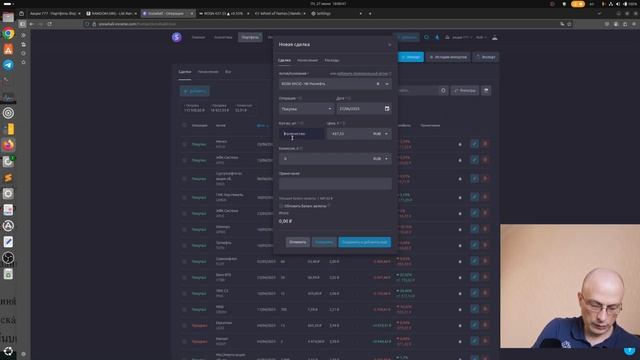Launch Firefox from the dock
The height and width of the screenshot is (360, 640).
click(x=8, y=145)
